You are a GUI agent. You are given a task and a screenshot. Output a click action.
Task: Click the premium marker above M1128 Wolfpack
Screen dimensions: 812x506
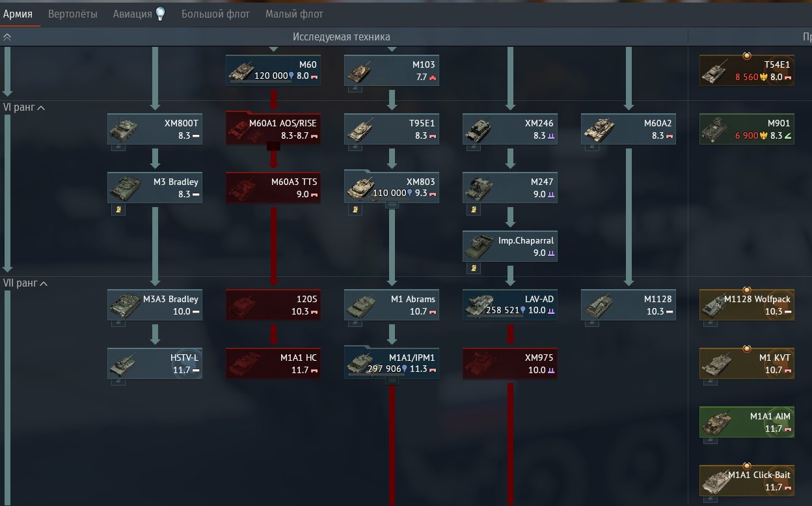point(747,289)
